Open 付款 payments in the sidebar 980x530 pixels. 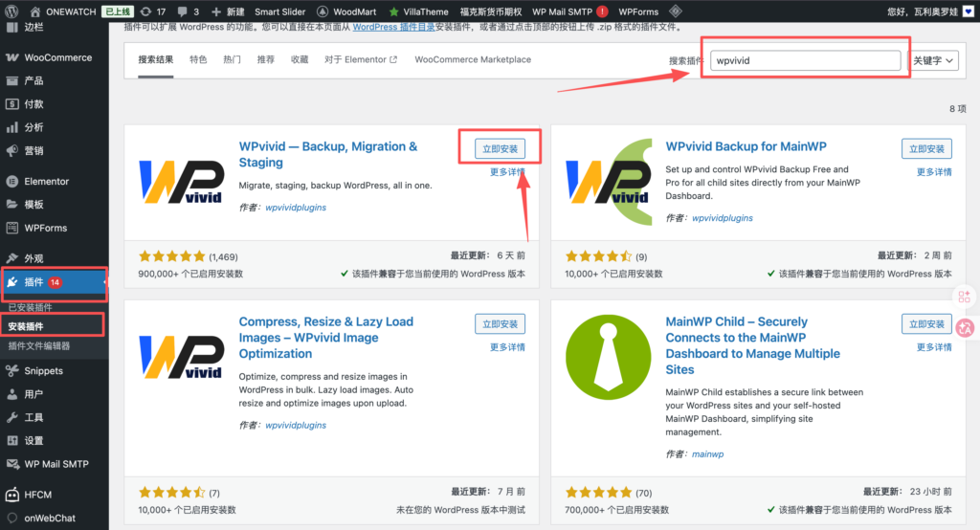(x=55, y=103)
